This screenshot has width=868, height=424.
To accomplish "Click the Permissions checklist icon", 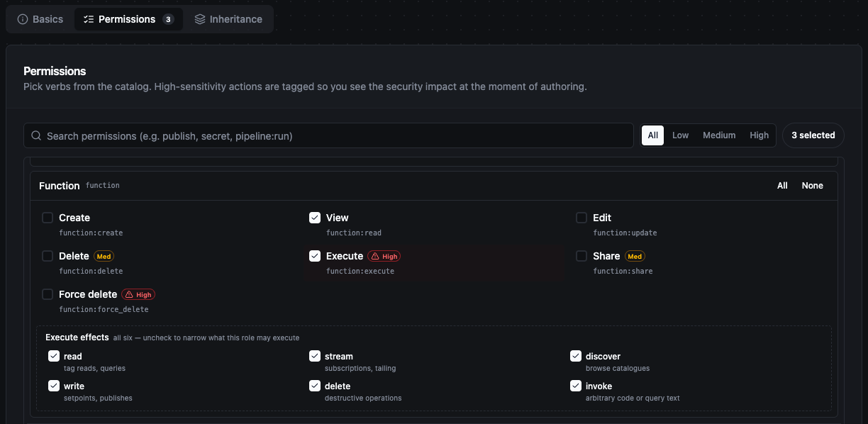I will point(89,19).
